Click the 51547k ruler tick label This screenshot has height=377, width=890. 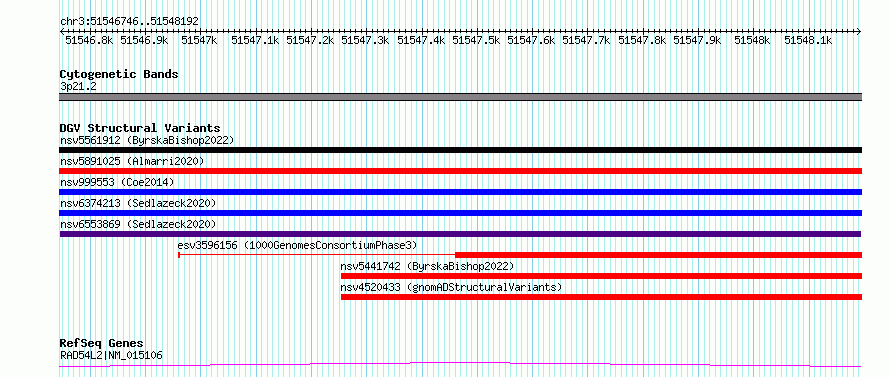[x=199, y=40]
